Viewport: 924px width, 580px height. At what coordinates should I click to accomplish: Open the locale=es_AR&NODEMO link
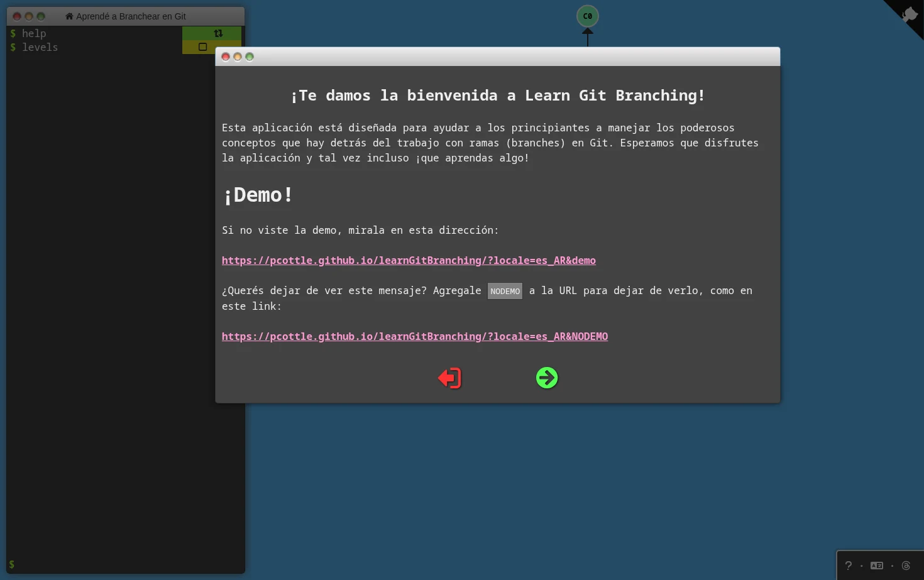415,336
